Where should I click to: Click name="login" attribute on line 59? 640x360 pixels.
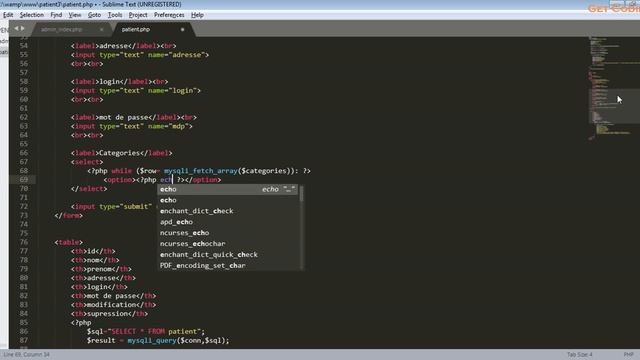click(x=172, y=91)
